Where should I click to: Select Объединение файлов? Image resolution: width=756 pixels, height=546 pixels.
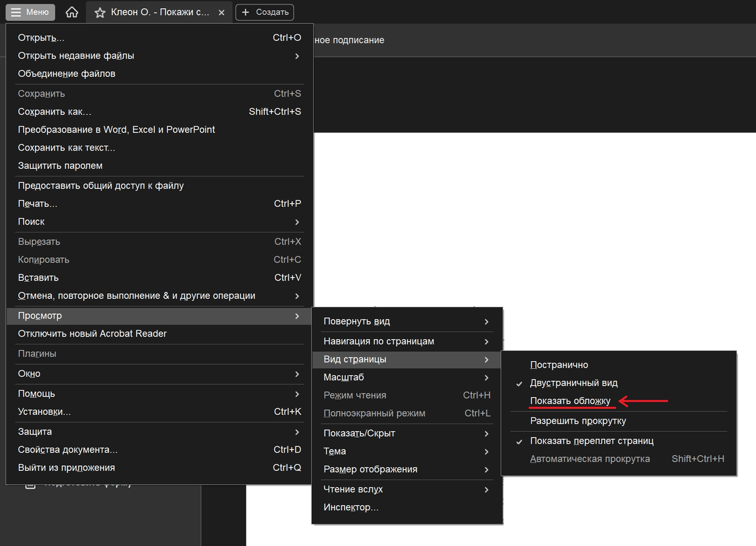point(159,74)
